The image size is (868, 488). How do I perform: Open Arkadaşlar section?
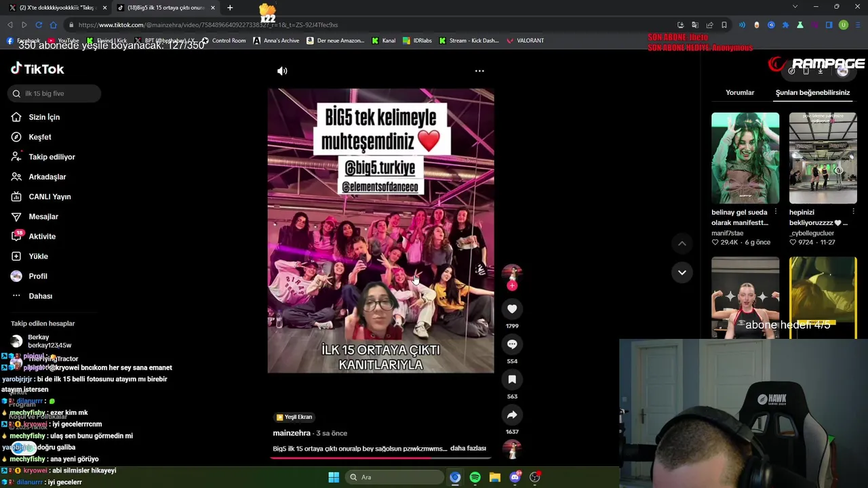tap(47, 177)
